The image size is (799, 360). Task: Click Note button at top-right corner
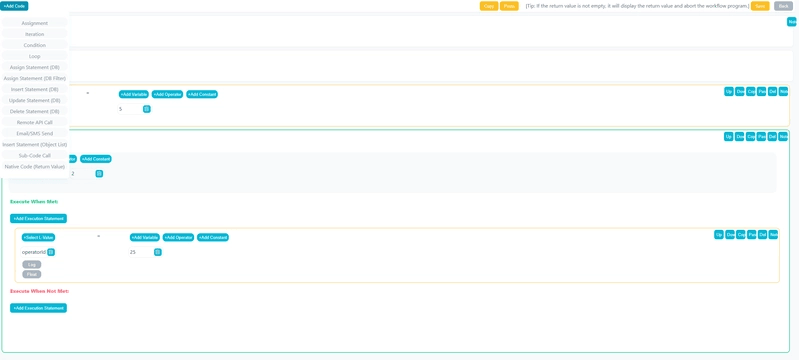792,21
